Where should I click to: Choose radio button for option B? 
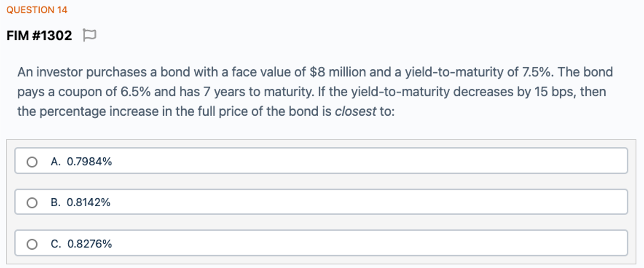coord(32,203)
